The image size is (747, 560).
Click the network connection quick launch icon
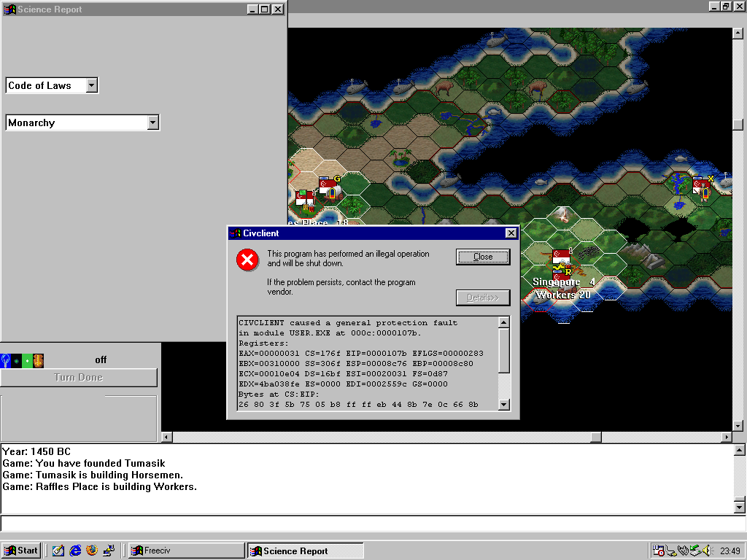tap(109, 551)
